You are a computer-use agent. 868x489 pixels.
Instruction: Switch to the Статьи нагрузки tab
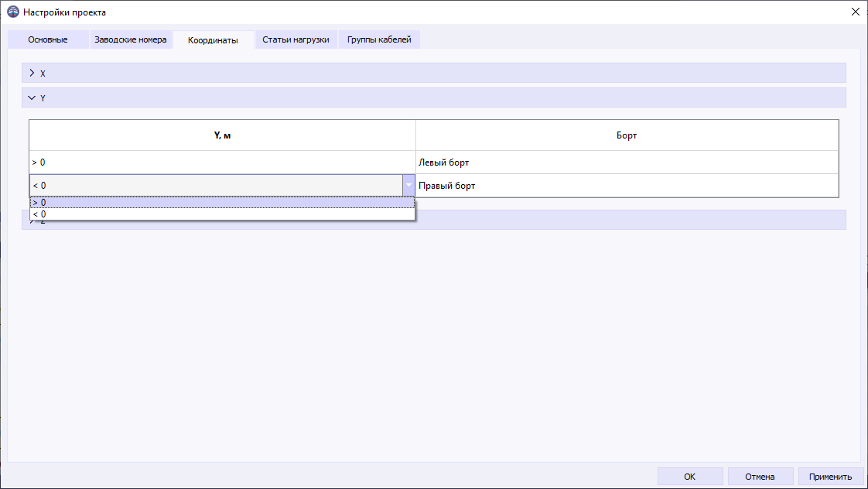tap(296, 39)
